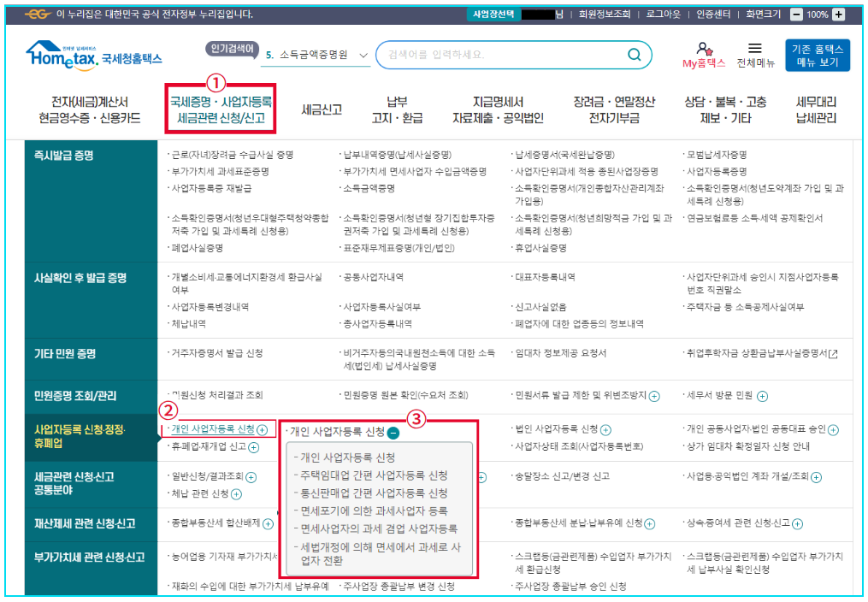Open My홈택스 with the person icon
The image size is (868, 602).
coord(705,51)
